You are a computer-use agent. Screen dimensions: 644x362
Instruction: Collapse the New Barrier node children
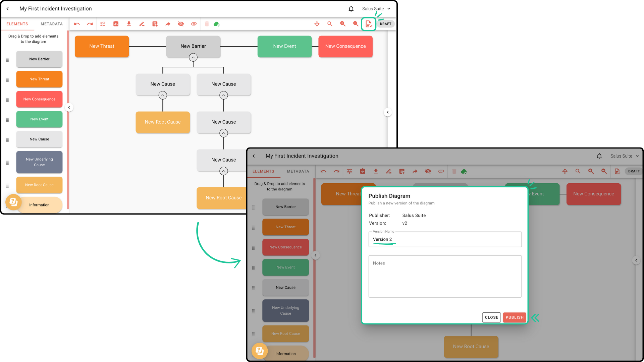click(193, 58)
